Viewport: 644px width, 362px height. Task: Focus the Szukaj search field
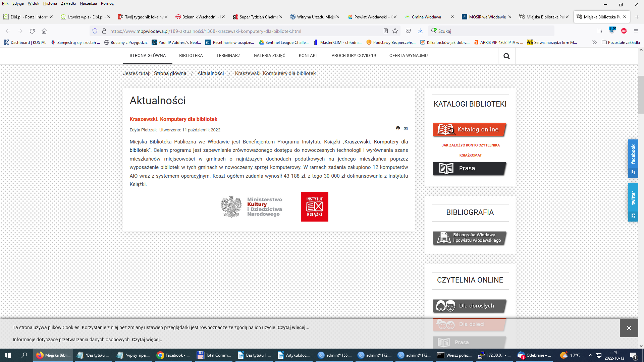tap(491, 31)
